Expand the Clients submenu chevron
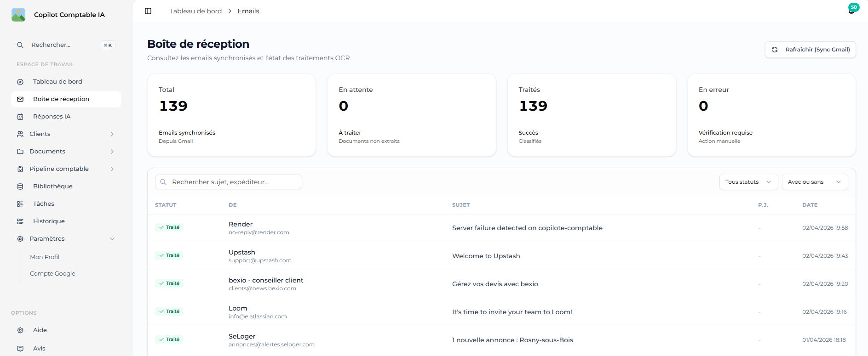The width and height of the screenshot is (868, 356). 112,134
